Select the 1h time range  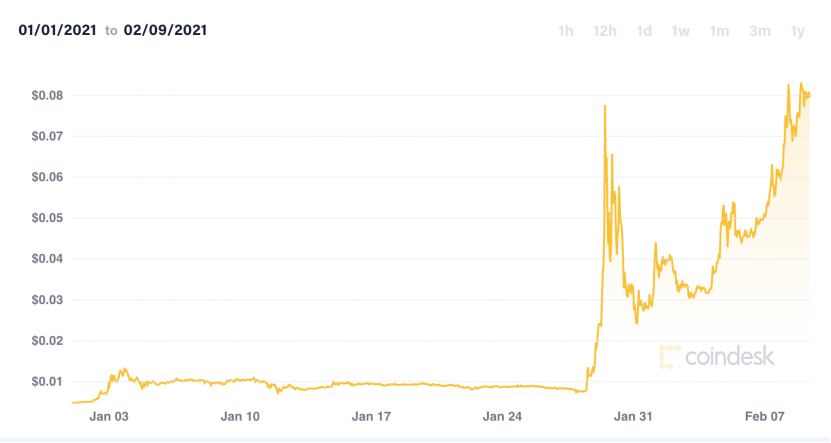[x=565, y=31]
